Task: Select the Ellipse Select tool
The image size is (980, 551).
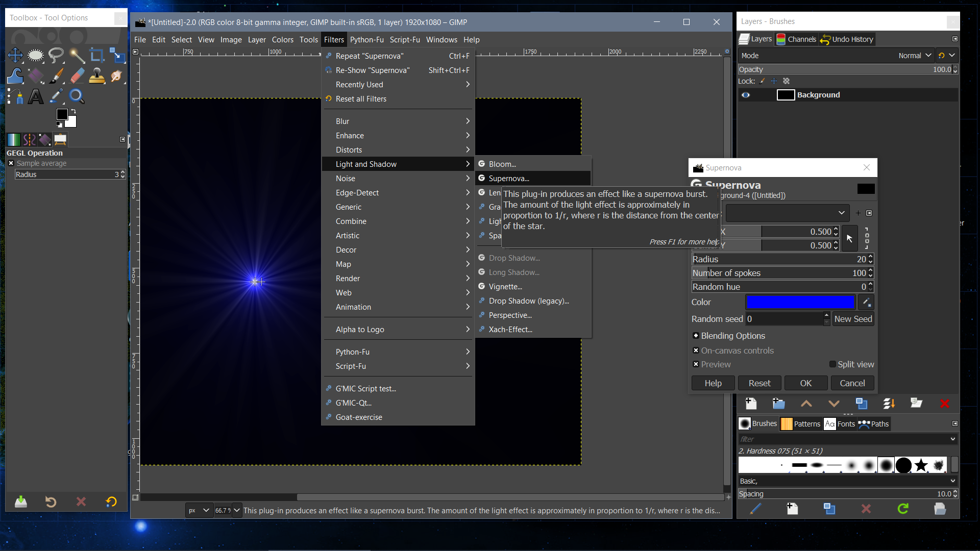Action: point(36,55)
